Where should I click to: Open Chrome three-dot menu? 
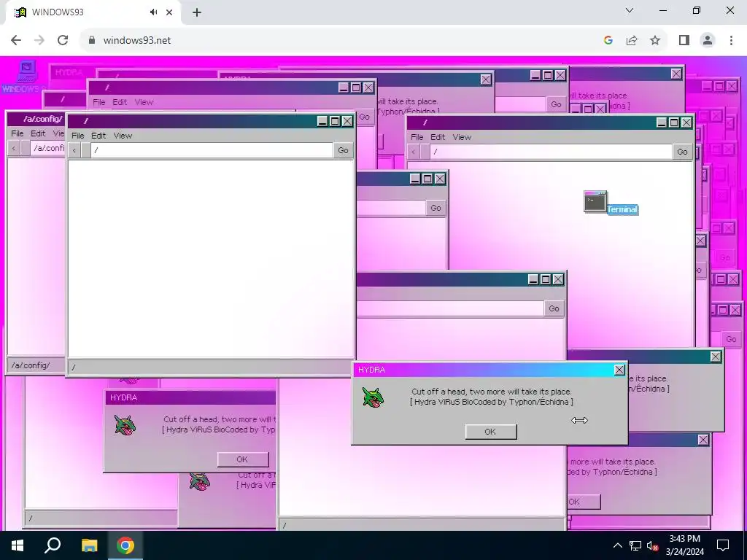click(x=731, y=41)
